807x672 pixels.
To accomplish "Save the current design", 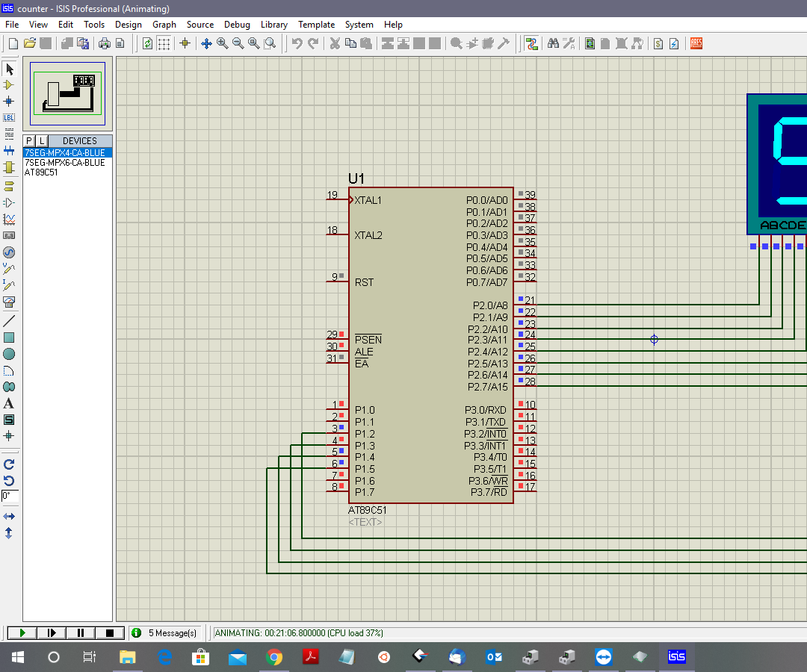I will 46,44.
